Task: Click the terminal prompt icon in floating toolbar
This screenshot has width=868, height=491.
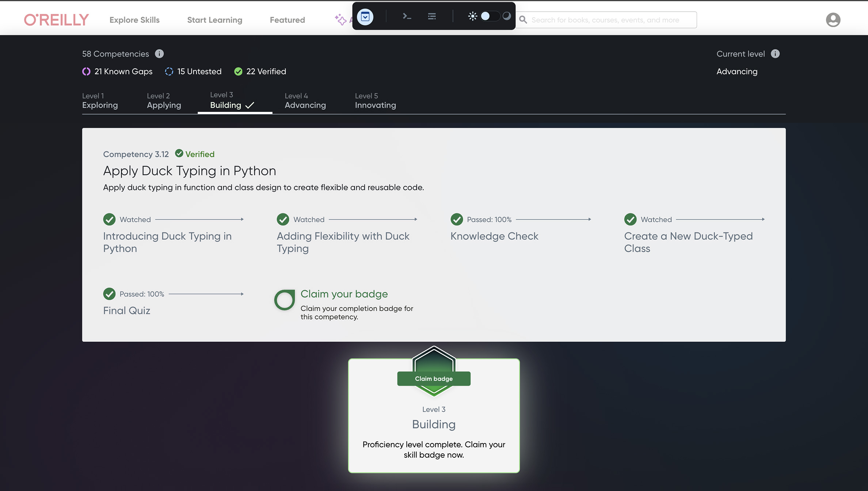Action: pyautogui.click(x=407, y=16)
